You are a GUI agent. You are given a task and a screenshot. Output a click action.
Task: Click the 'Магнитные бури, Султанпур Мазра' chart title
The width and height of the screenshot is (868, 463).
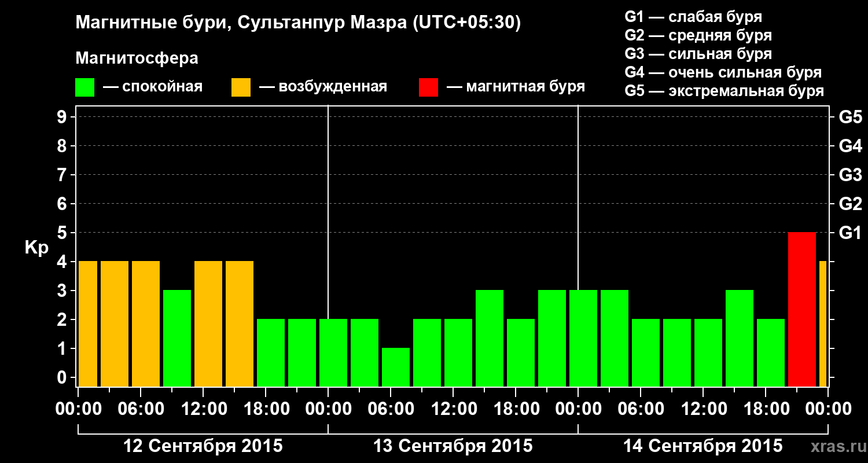coord(298,23)
